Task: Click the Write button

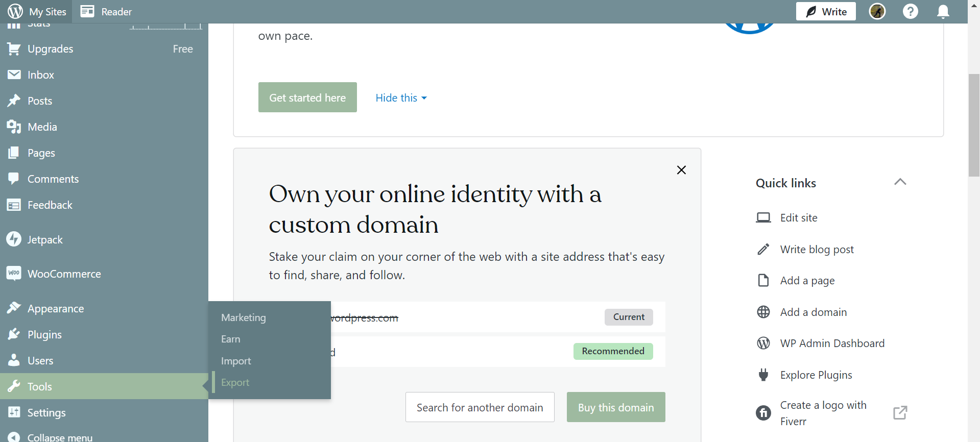Action: (826, 11)
